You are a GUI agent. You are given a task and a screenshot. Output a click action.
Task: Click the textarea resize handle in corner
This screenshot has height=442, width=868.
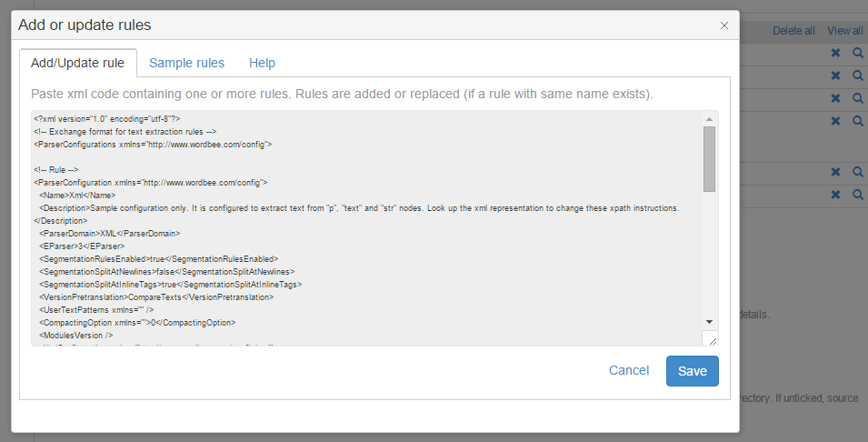point(712,339)
